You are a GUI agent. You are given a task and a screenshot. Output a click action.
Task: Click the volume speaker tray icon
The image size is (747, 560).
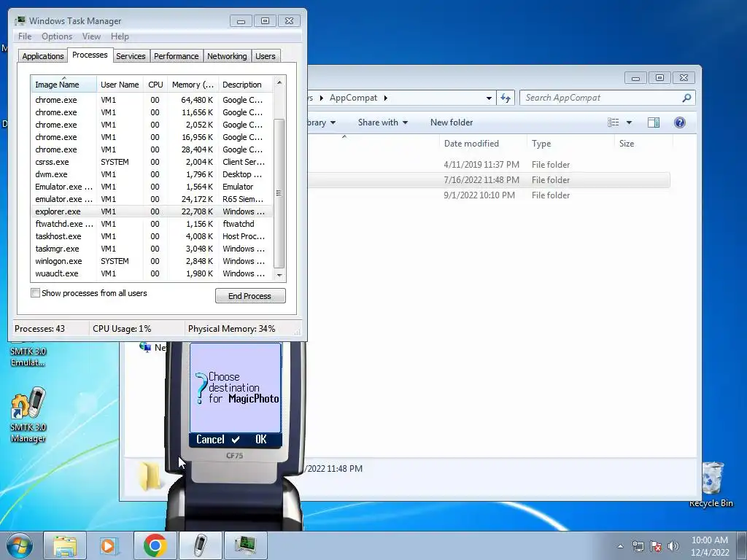coord(673,546)
